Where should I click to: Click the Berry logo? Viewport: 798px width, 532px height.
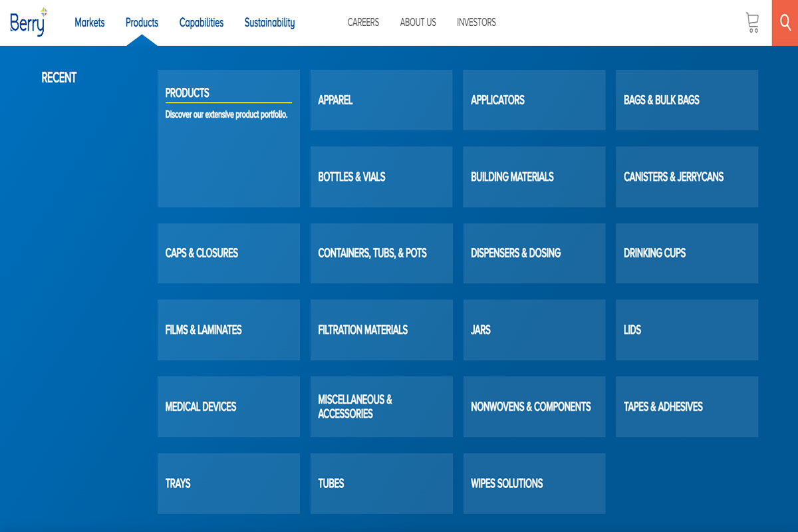[28, 23]
